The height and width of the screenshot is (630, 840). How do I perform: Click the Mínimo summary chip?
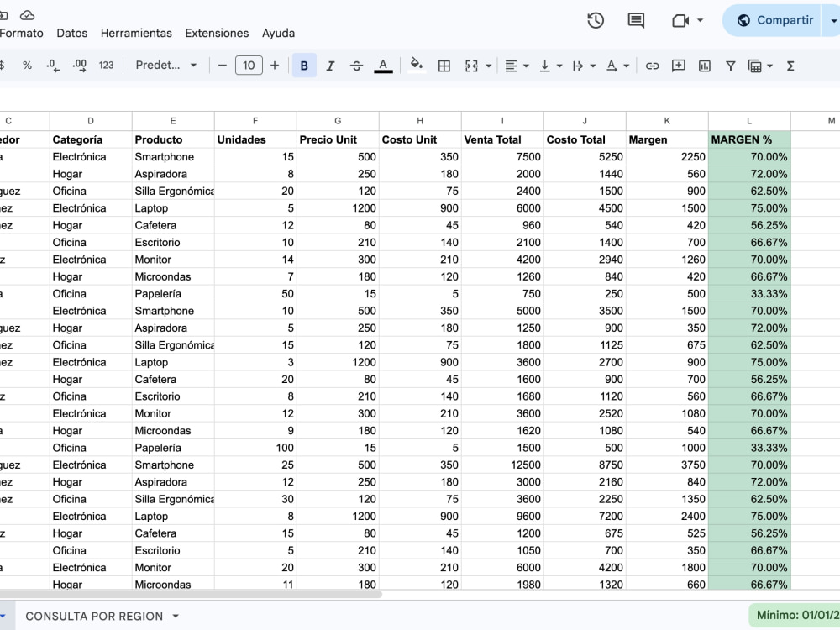795,616
